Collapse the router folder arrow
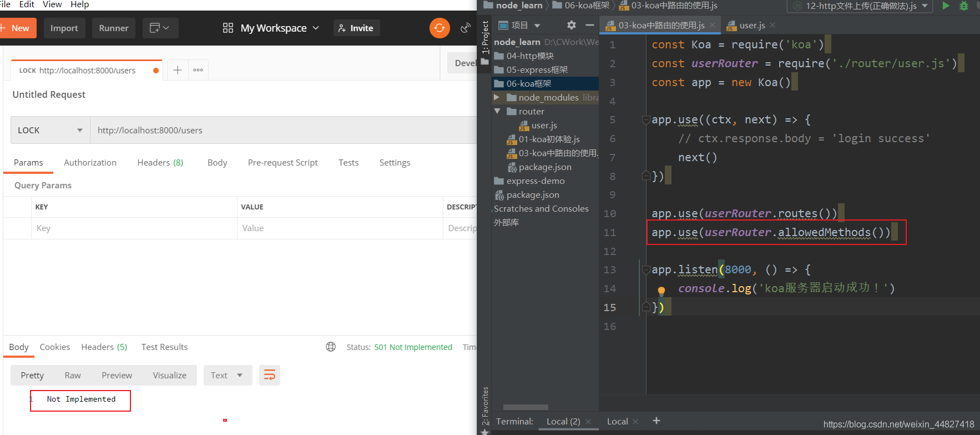 coord(497,111)
